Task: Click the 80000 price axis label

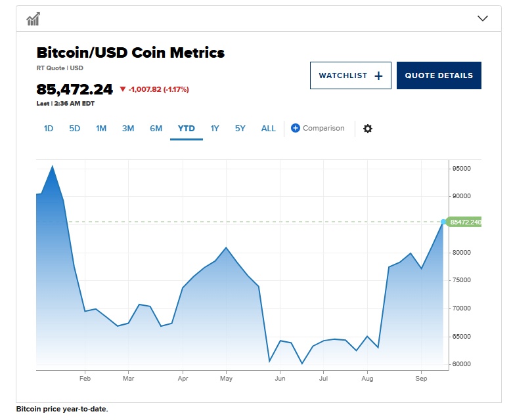Action: pyautogui.click(x=462, y=252)
